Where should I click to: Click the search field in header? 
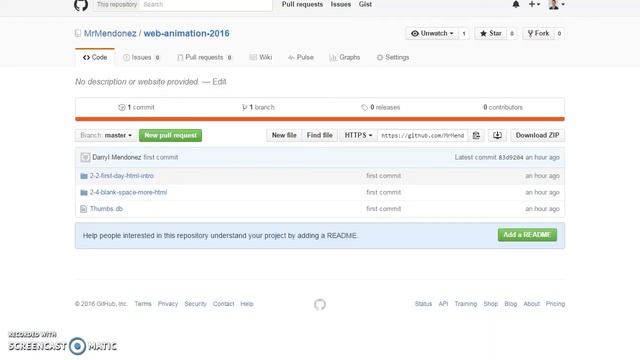(x=206, y=4)
